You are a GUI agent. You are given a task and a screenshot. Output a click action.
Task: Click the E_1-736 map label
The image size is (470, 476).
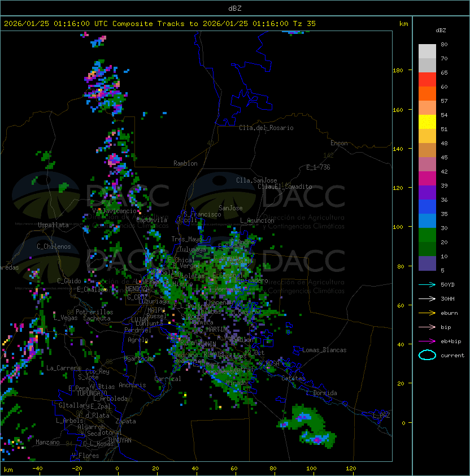point(318,167)
